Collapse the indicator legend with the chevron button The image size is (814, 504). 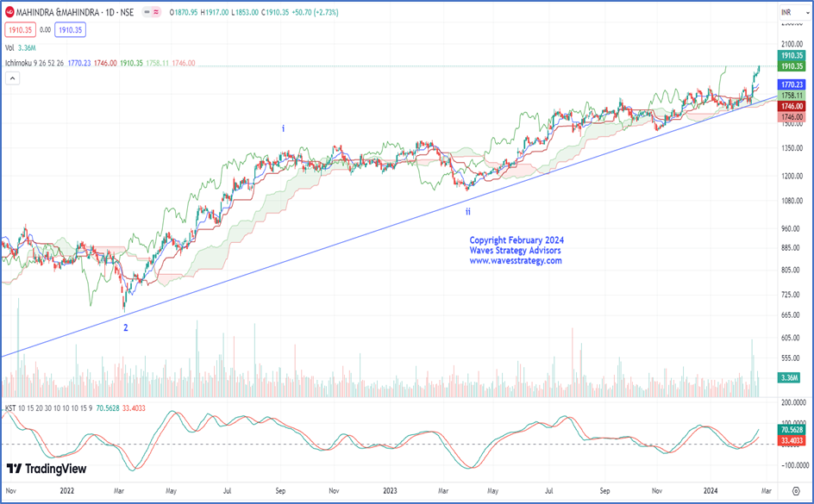click(12, 78)
